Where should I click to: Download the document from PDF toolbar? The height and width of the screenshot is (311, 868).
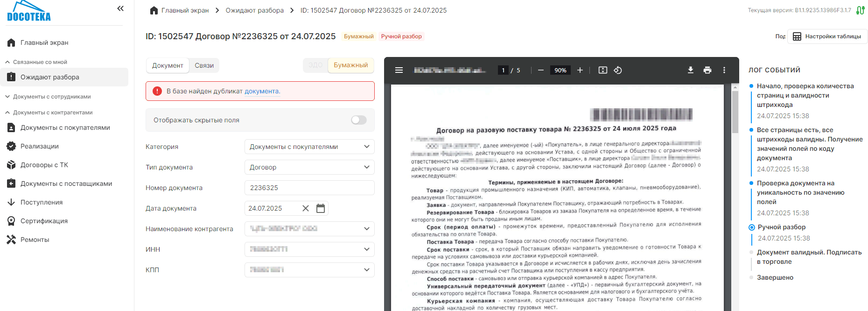[691, 70]
